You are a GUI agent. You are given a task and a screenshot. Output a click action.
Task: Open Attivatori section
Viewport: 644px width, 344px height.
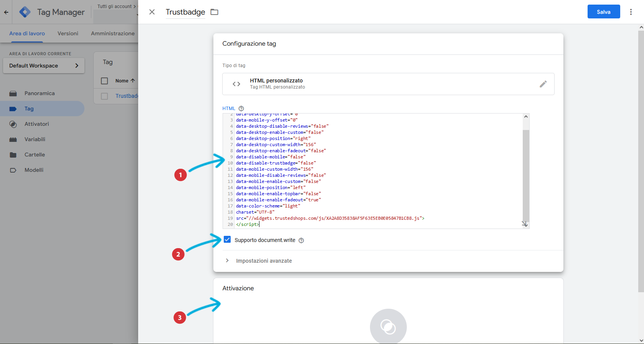(37, 124)
